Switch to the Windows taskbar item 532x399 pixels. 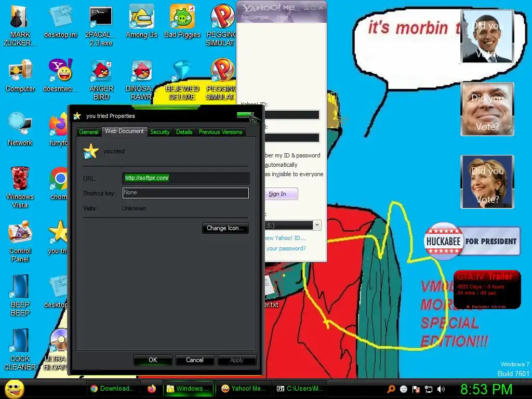pyautogui.click(x=189, y=389)
